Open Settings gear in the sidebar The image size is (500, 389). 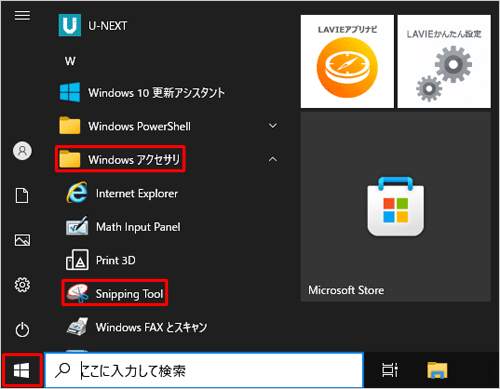tap(22, 285)
